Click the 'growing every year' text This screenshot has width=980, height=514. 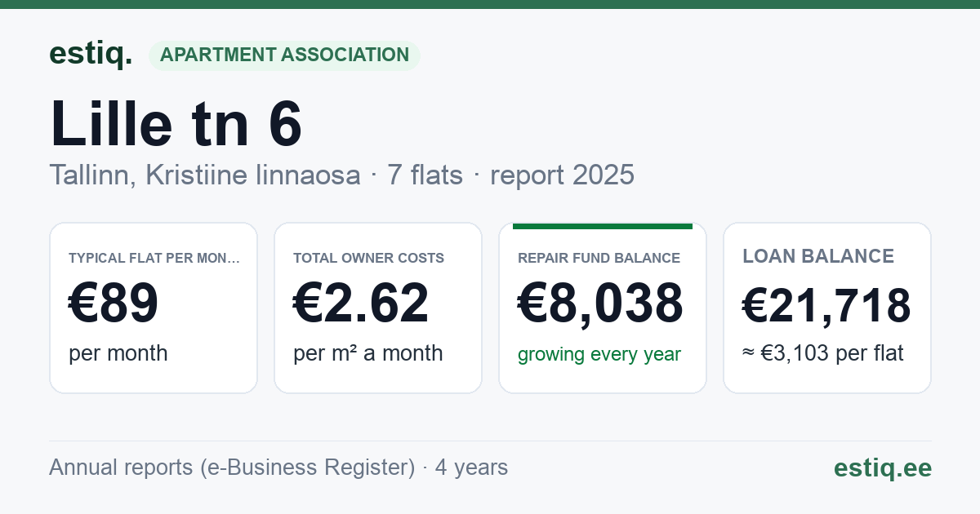(599, 354)
